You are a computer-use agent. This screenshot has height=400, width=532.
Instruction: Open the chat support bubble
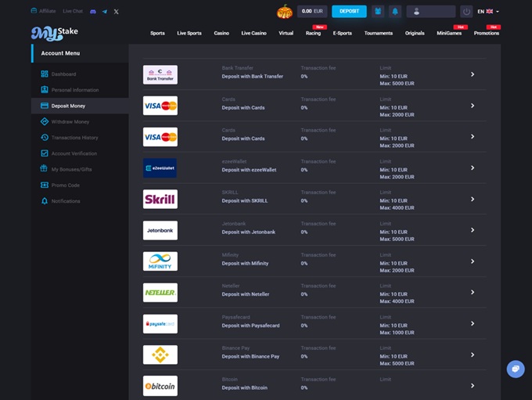515,369
